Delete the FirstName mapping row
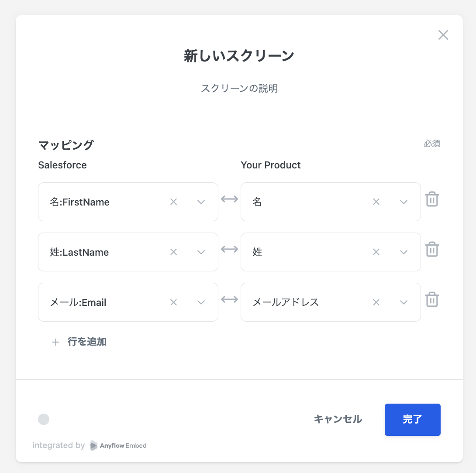476x473 pixels. 432,199
